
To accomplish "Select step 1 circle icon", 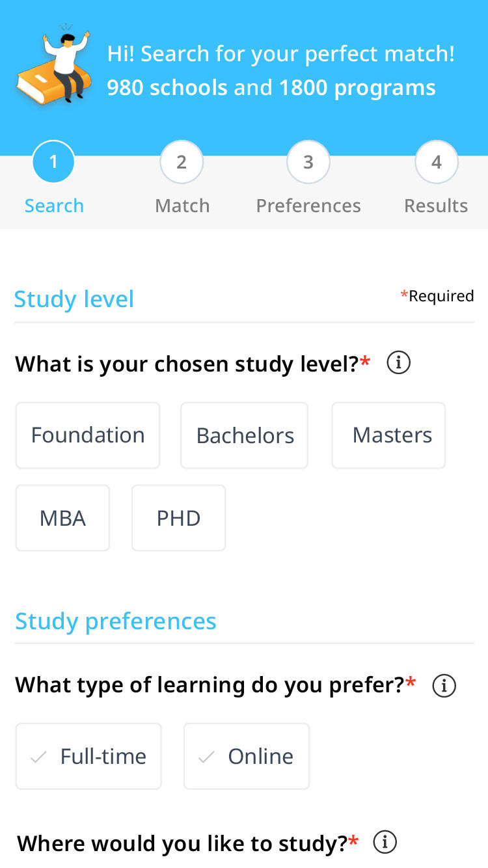I will 53,162.
